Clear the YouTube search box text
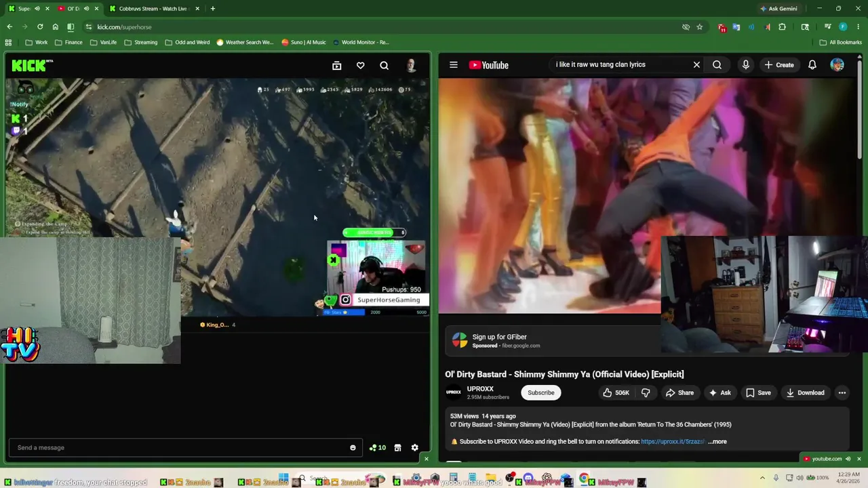 [696, 65]
